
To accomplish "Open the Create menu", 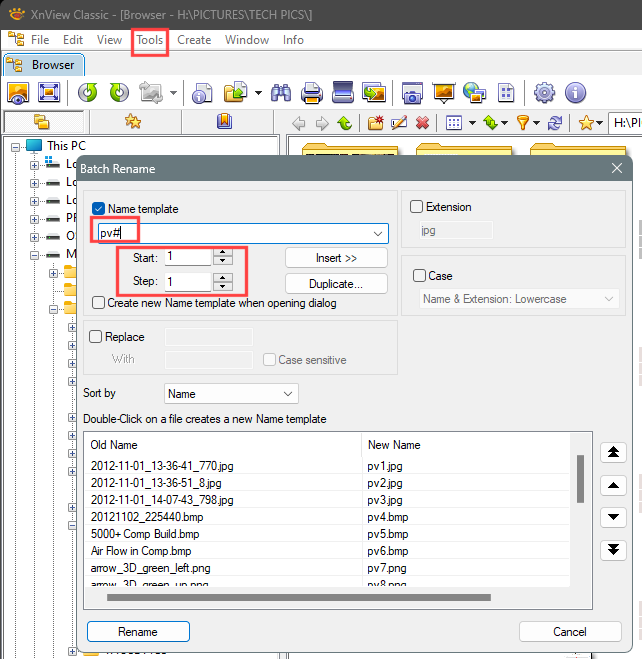I will click(194, 40).
